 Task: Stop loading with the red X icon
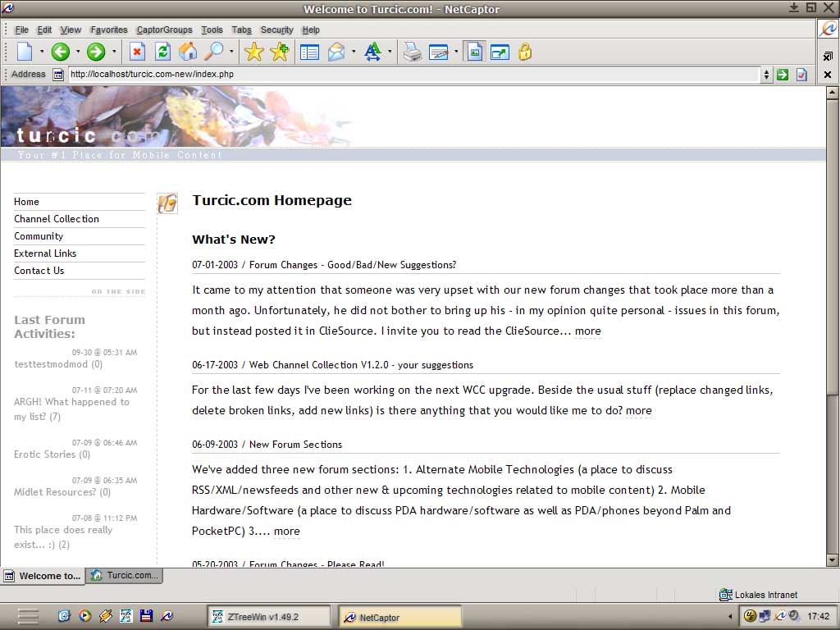click(x=137, y=52)
